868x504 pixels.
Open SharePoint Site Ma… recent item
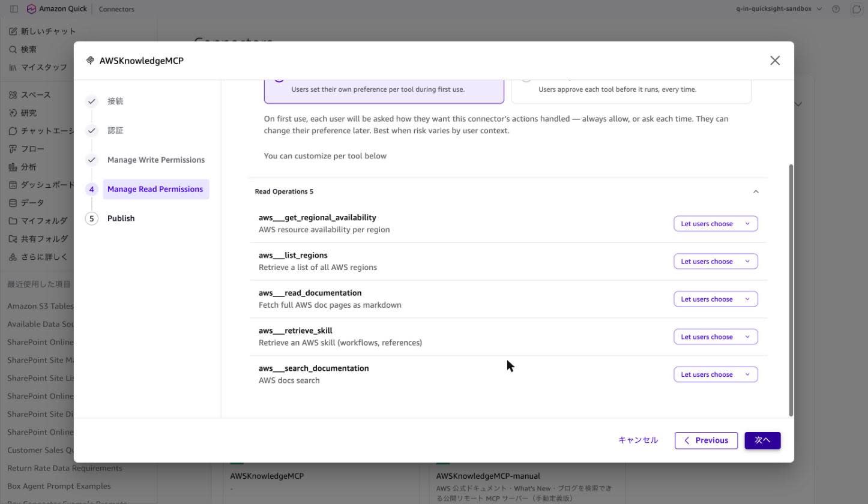tap(40, 360)
